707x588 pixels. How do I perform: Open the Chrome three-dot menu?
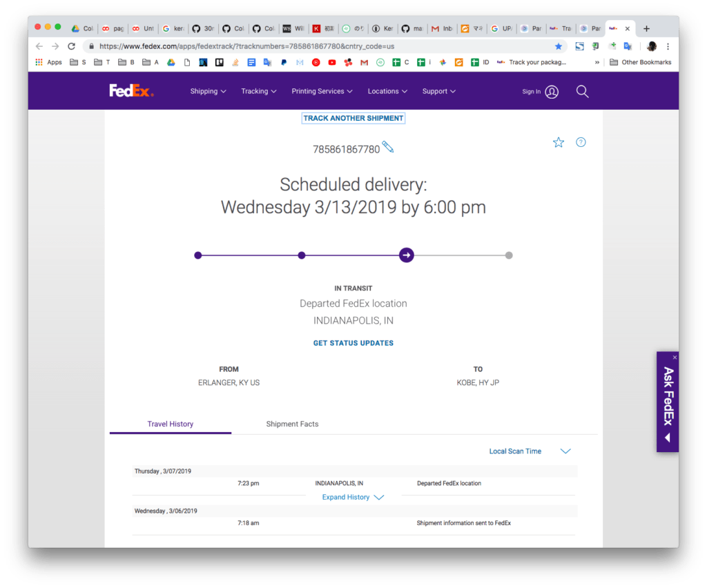click(668, 46)
